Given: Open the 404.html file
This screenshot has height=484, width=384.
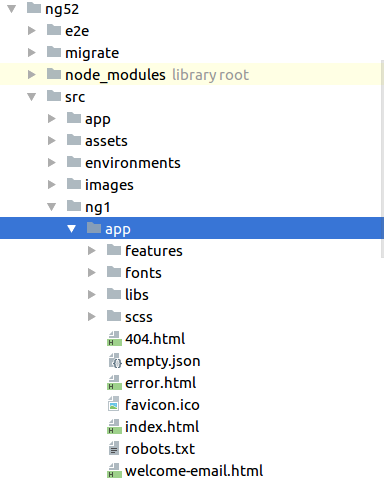Looking at the screenshot, I should (x=155, y=339).
